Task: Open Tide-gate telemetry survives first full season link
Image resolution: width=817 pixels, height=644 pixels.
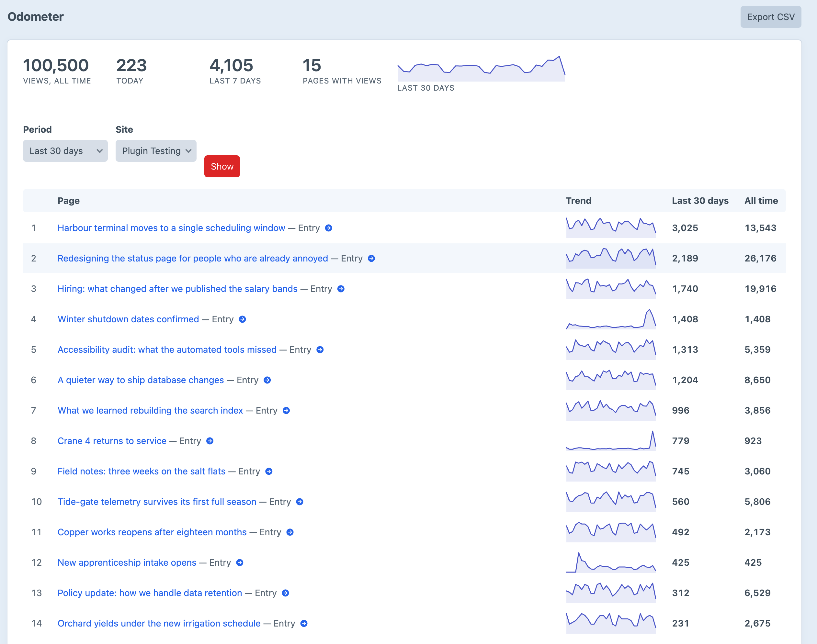Action: coord(157,502)
